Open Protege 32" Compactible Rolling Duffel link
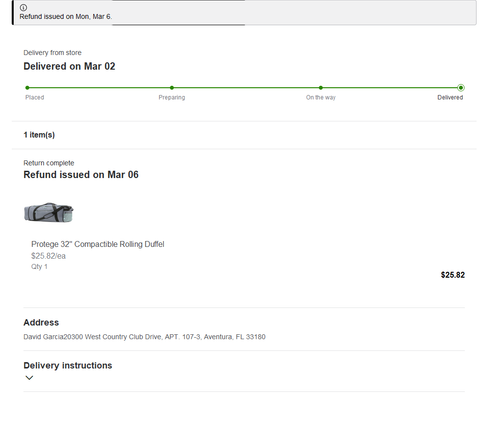Screen dimensions: 500x423 coord(98,244)
